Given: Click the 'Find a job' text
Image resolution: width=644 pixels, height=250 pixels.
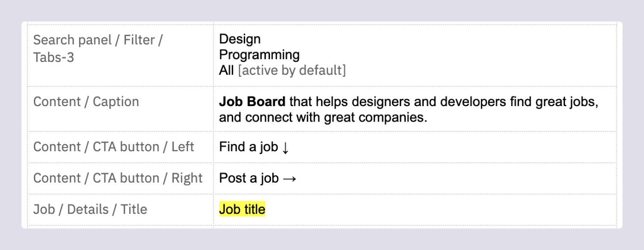Looking at the screenshot, I should (249, 147).
